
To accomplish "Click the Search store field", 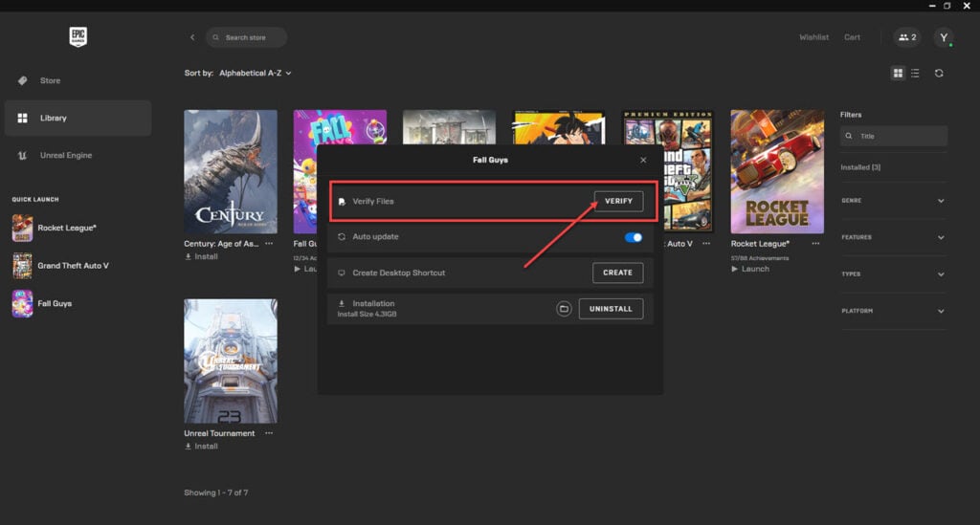I will (x=246, y=37).
